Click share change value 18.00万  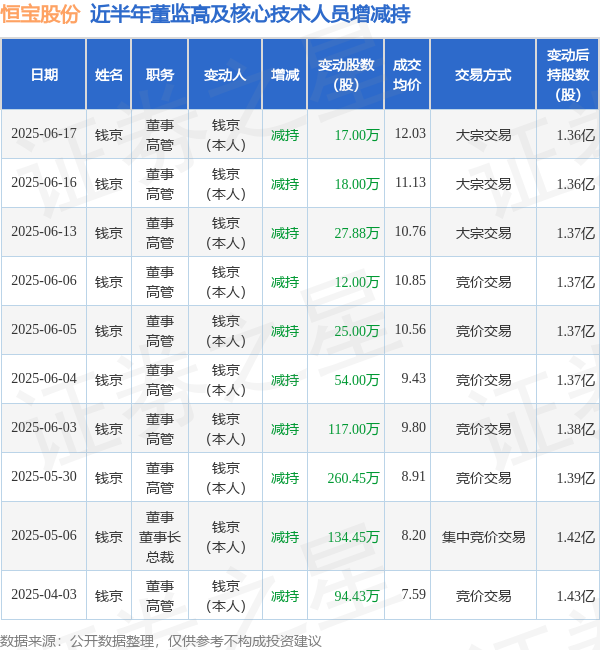357,184
